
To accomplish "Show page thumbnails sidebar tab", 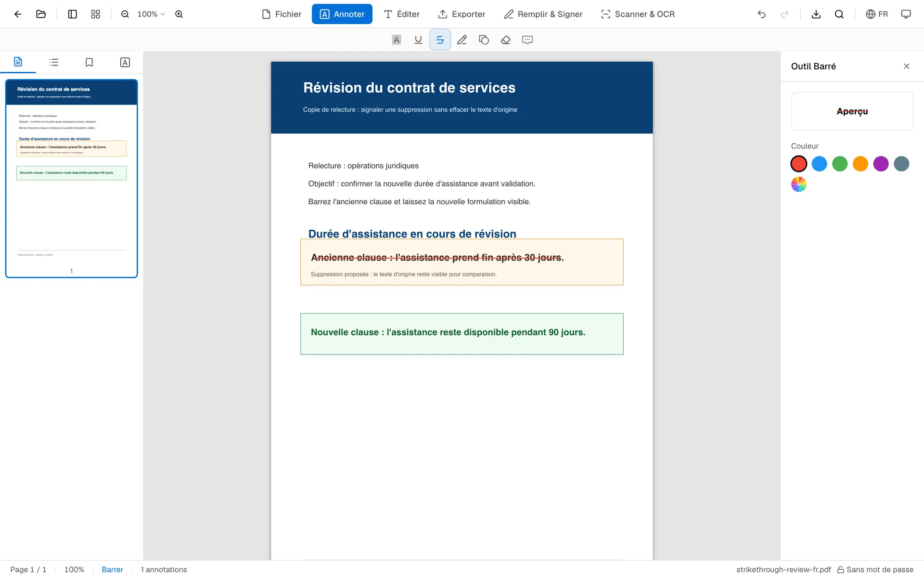I will (x=18, y=62).
